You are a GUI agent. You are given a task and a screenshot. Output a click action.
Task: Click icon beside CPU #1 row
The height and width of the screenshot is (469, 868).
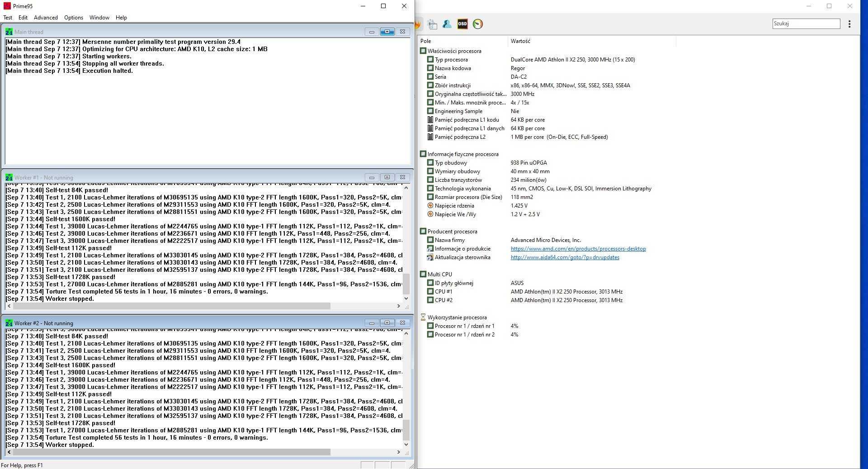click(x=430, y=291)
